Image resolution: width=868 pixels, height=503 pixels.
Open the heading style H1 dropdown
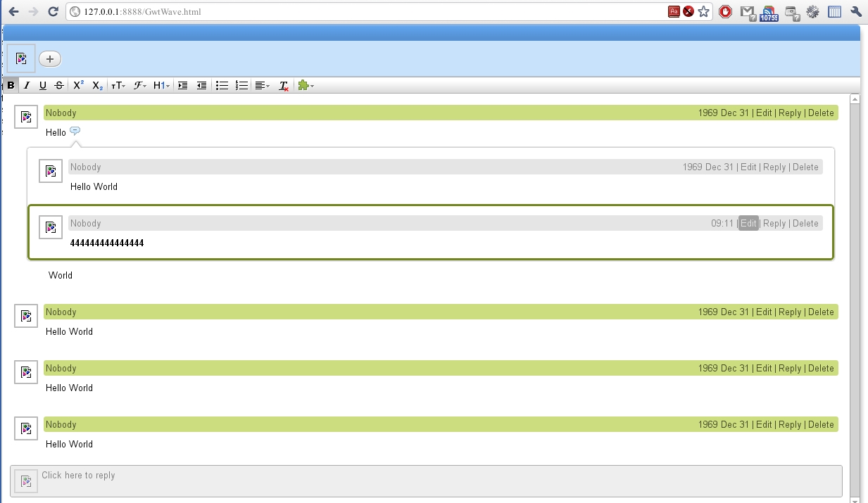click(161, 85)
